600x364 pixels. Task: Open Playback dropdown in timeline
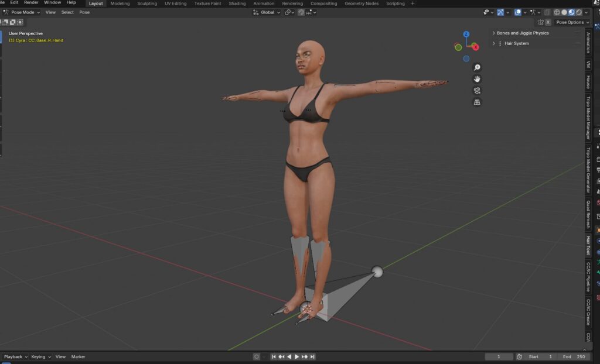click(x=16, y=357)
